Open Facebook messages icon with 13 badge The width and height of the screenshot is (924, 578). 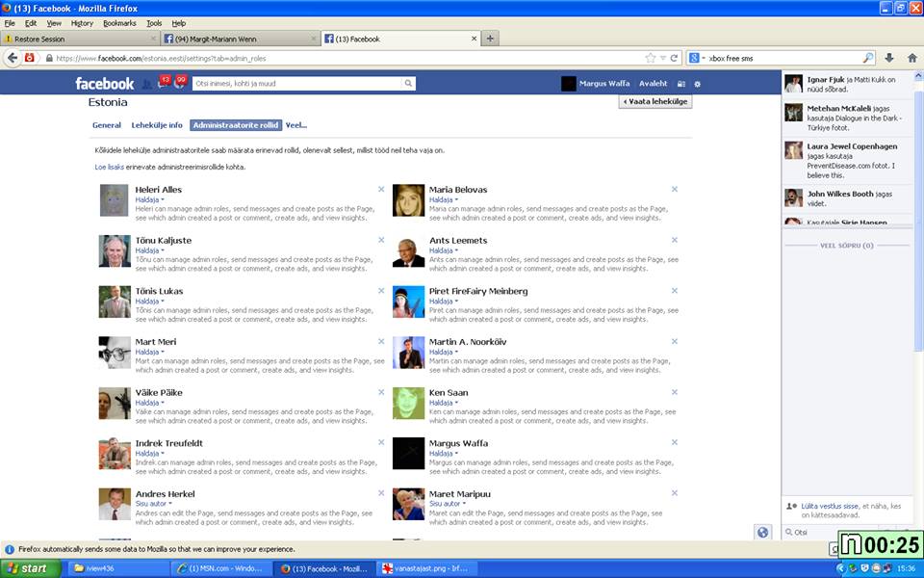point(164,83)
